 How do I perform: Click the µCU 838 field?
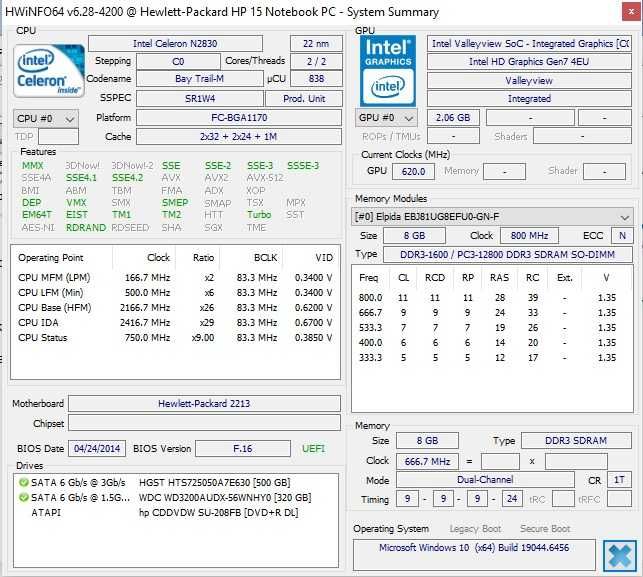pos(316,79)
